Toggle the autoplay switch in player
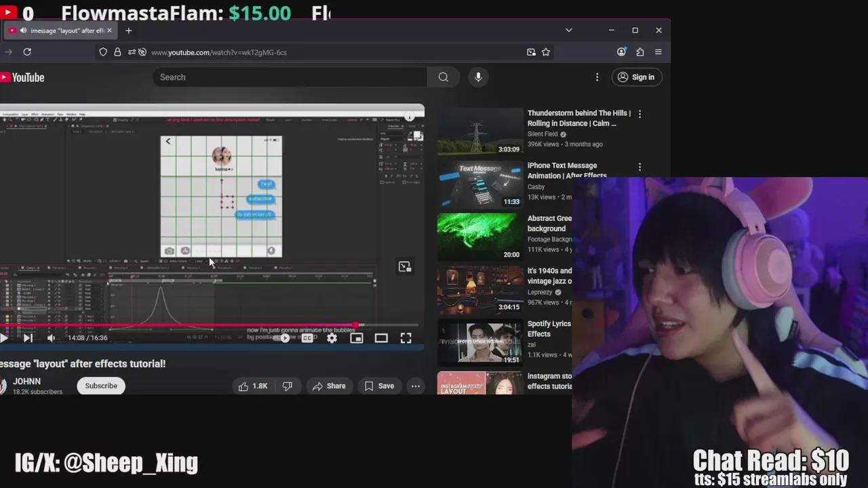The height and width of the screenshot is (488, 868). (x=285, y=338)
